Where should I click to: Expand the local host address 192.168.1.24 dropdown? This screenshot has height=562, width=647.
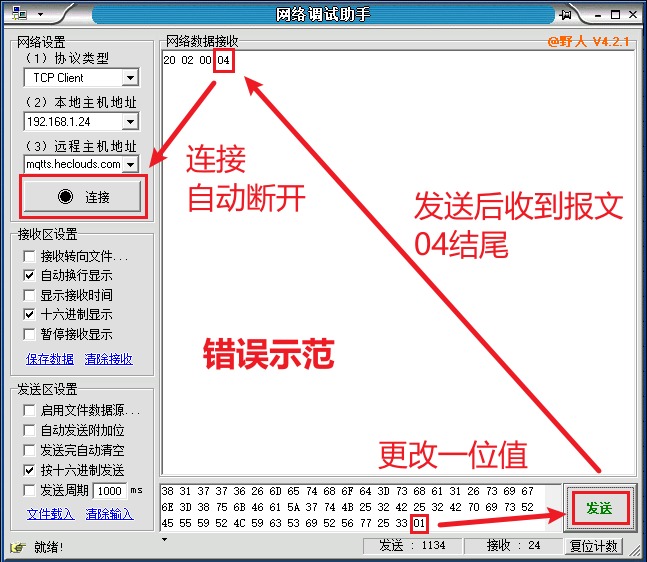coord(130,121)
